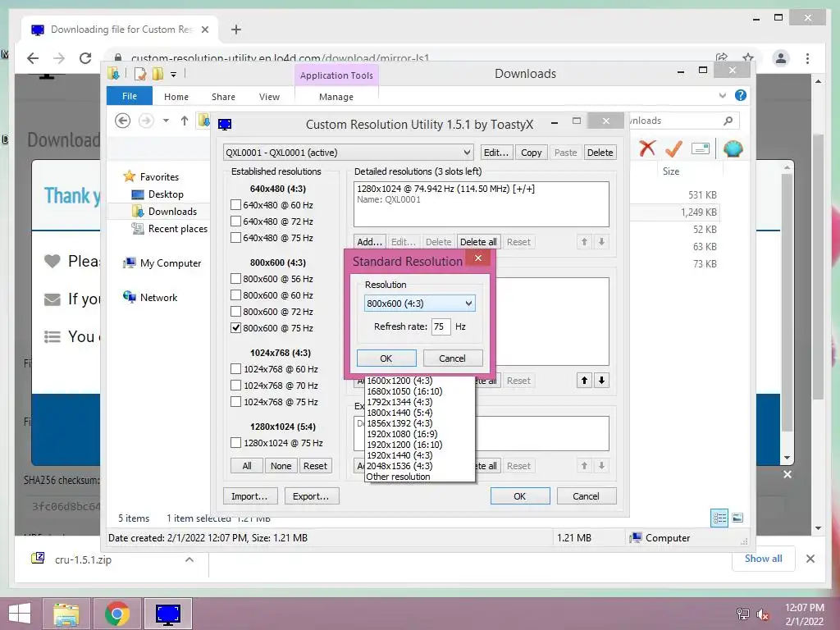Click the red X delete icon

pos(648,148)
